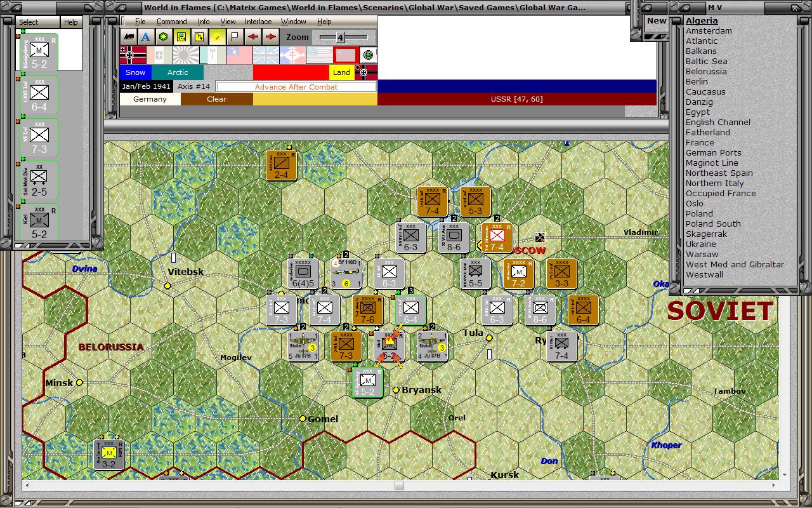Select LXXI Inf 6-4 unit in units panel

click(x=39, y=95)
